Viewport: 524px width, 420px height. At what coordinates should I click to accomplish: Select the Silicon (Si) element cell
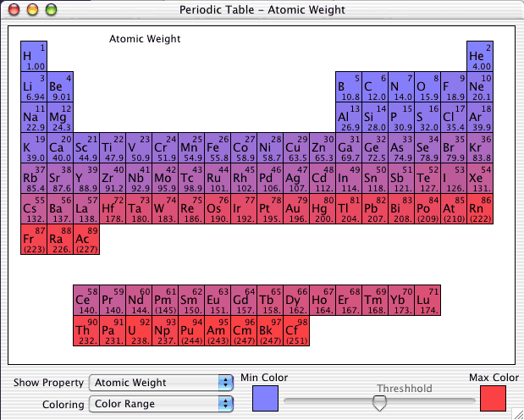pyautogui.click(x=376, y=117)
